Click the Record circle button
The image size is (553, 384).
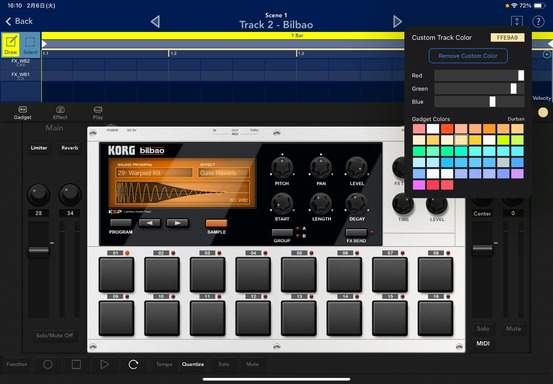point(48,364)
